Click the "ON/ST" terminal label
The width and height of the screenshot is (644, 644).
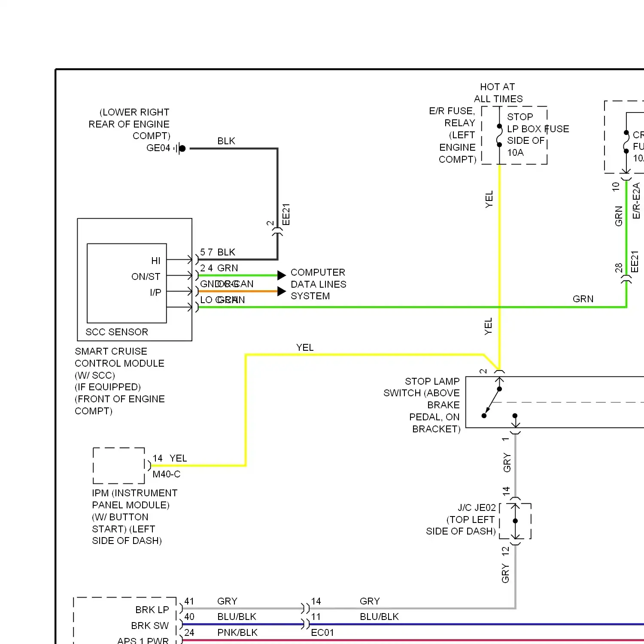click(146, 276)
